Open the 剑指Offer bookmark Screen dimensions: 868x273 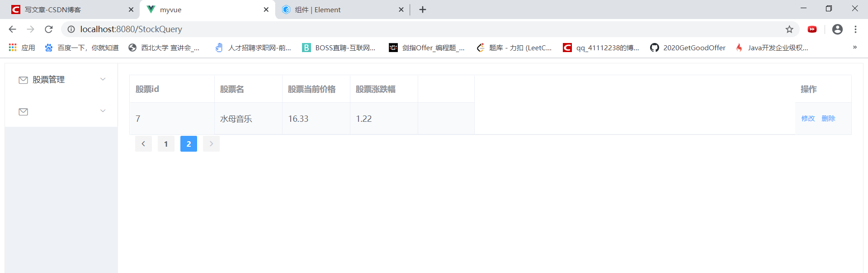point(427,48)
